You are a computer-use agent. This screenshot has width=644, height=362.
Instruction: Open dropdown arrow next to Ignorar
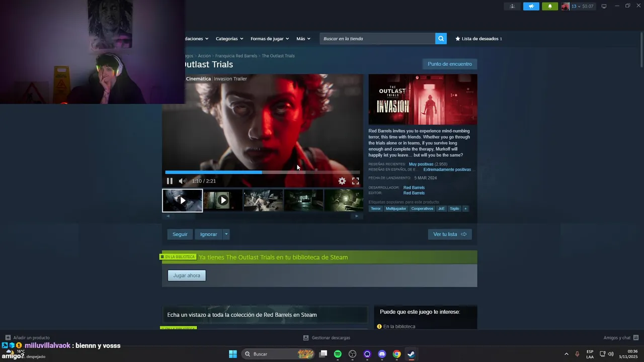coord(226,234)
